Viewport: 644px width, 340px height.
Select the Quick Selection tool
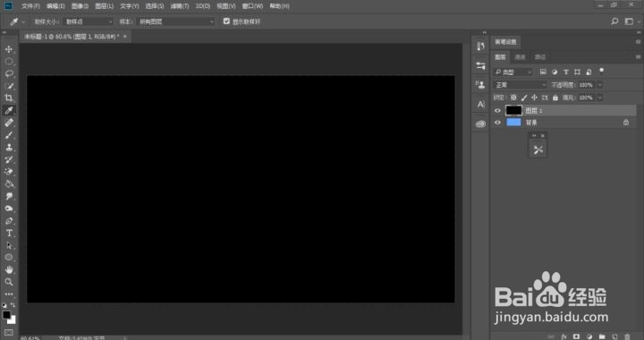coord(9,86)
